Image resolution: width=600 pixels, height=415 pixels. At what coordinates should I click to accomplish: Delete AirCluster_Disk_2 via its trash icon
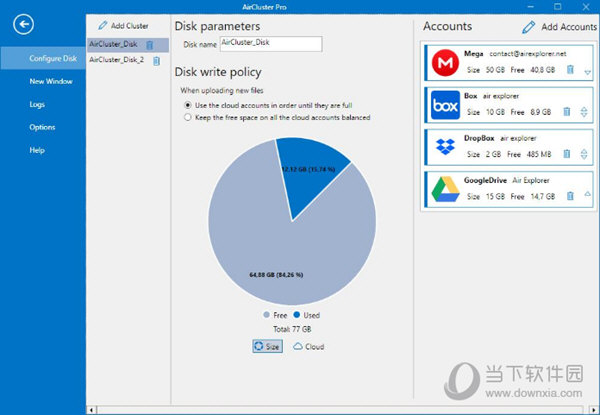pyautogui.click(x=157, y=61)
